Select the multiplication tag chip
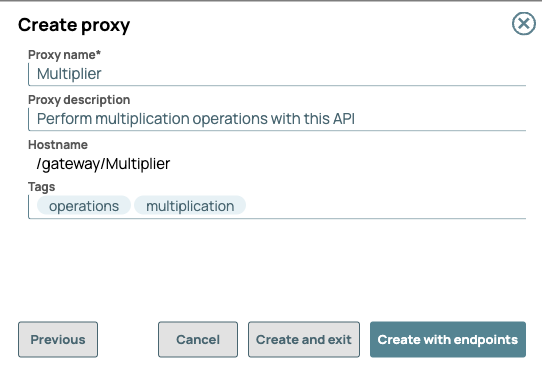 190,206
